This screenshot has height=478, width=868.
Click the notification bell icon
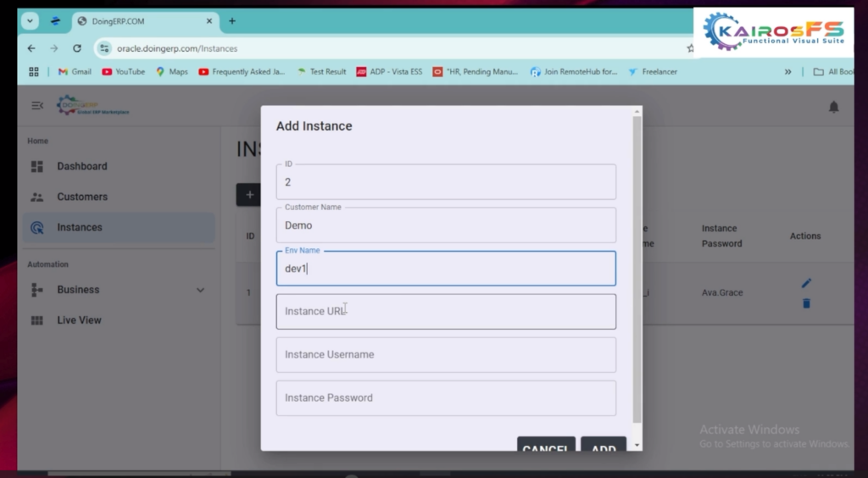(833, 107)
